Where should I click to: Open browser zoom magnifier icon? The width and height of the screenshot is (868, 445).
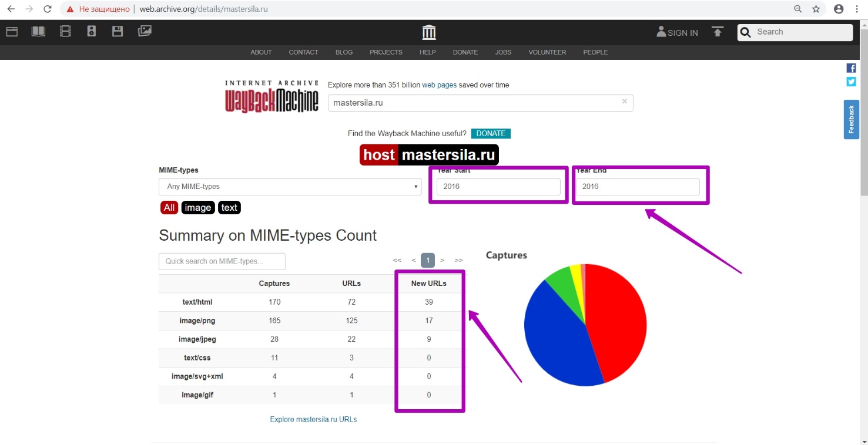click(x=798, y=9)
